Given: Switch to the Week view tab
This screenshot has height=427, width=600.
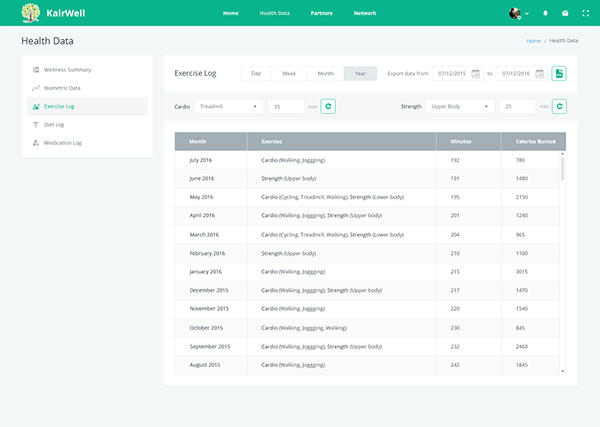Looking at the screenshot, I should pos(289,73).
